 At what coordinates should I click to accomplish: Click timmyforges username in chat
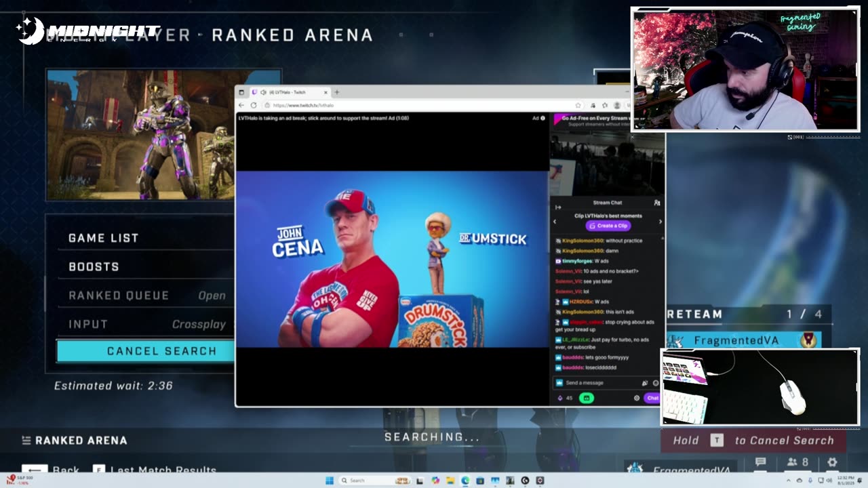click(577, 261)
